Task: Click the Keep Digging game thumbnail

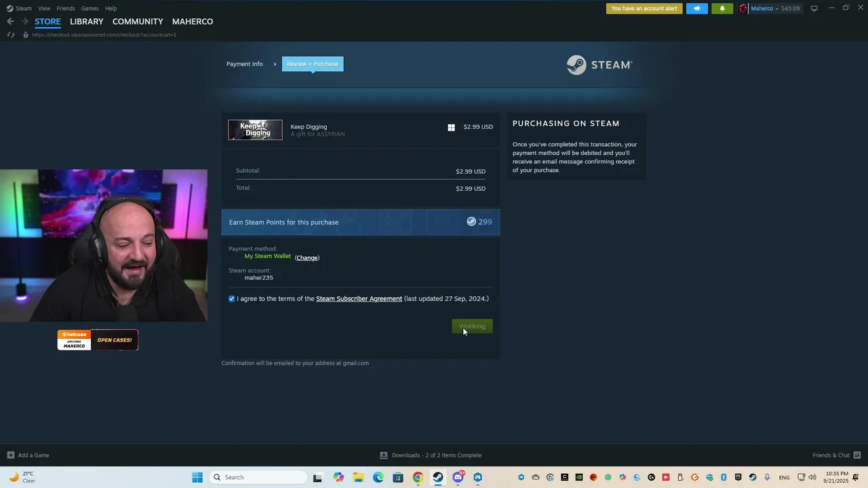Action: point(255,129)
